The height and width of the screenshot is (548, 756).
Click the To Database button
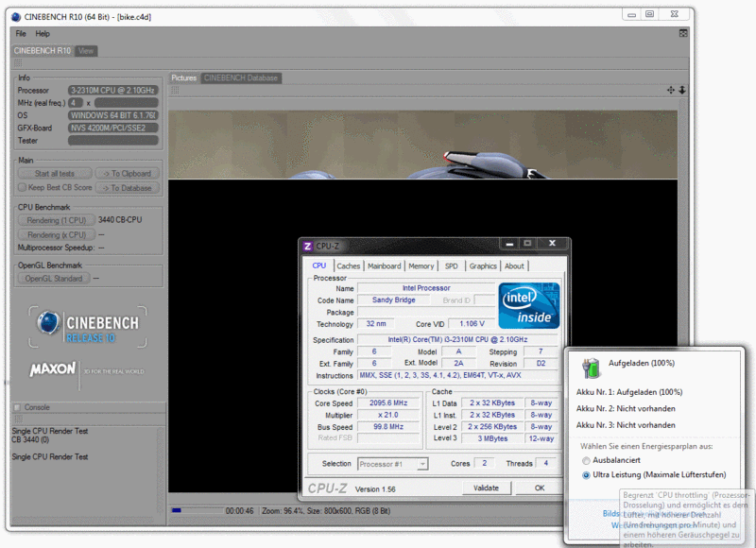click(128, 188)
